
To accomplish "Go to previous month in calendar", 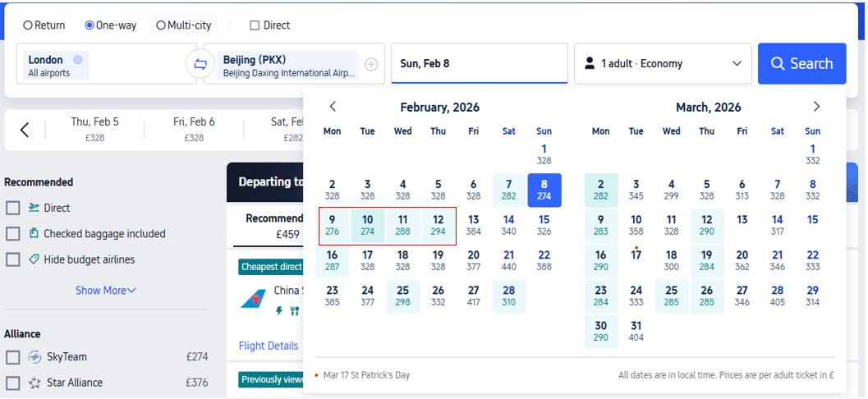I will [333, 107].
